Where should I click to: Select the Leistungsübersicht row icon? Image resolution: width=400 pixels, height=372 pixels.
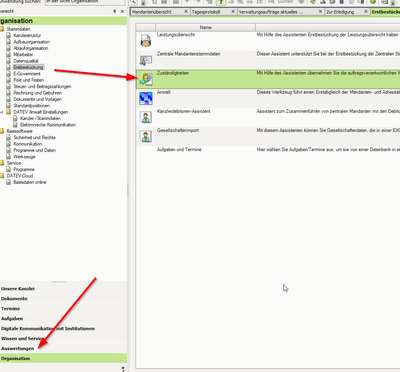pos(146,41)
